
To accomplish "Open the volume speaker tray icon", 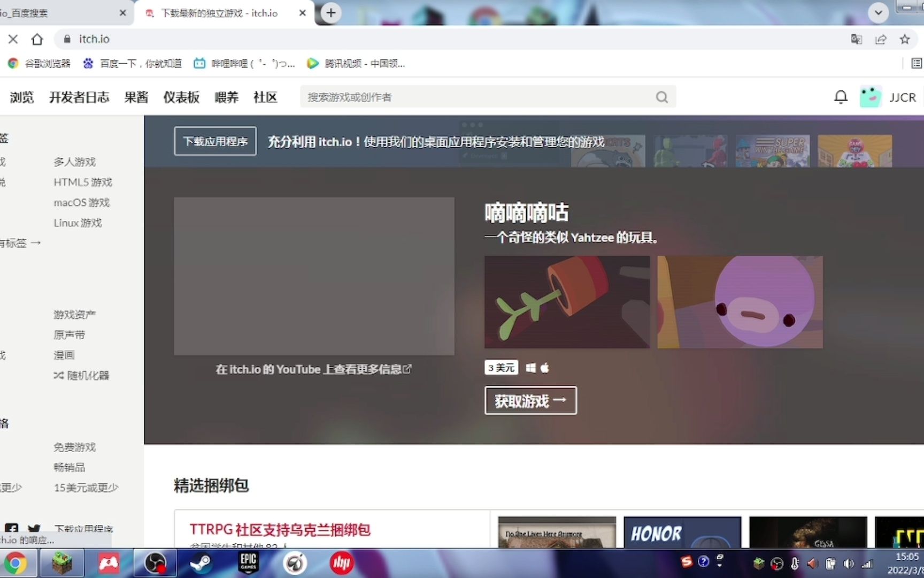I will pos(849,564).
